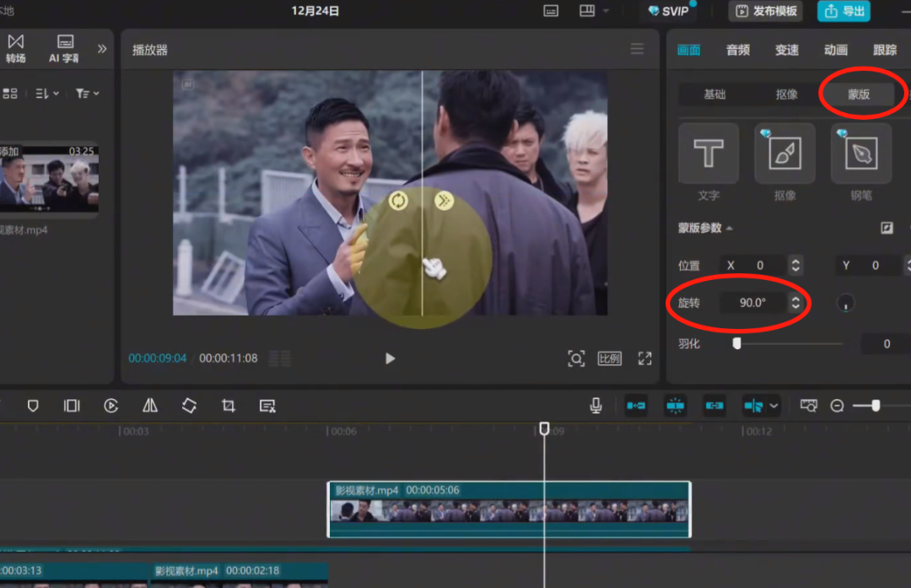Choose the 抠像 cutout mask type tile
This screenshot has height=588, width=911.
(785, 154)
